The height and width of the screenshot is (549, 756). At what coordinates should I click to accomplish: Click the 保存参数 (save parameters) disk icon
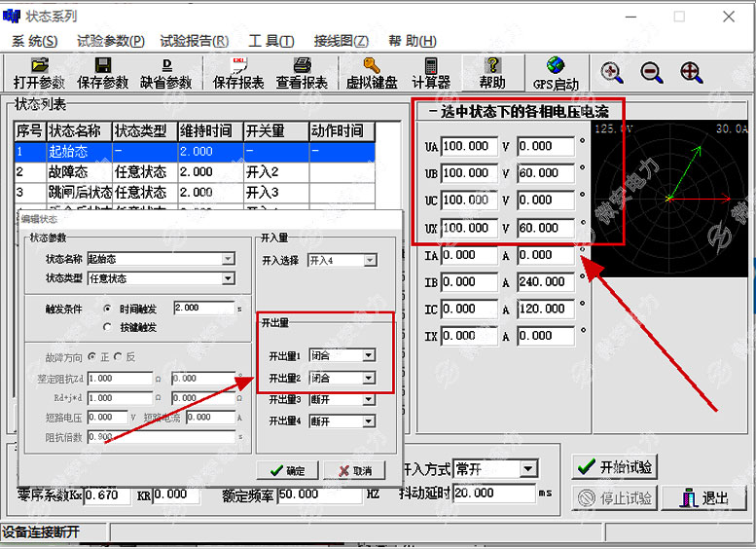[x=102, y=65]
